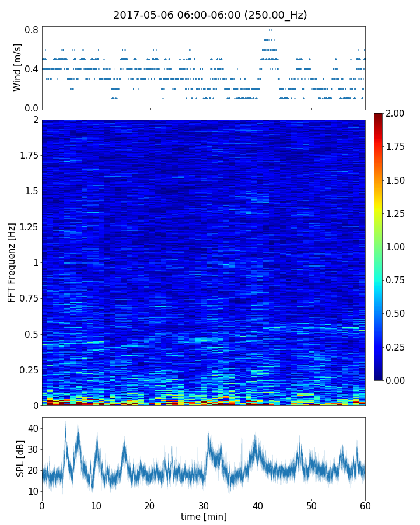Click the 'time [min]' x-axis label

pos(204,516)
